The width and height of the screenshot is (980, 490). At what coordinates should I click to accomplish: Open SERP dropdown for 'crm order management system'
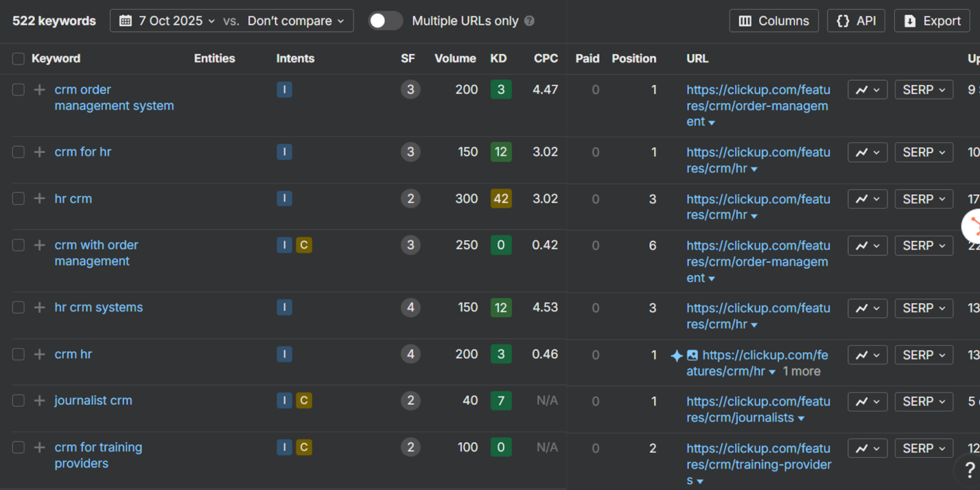click(924, 90)
